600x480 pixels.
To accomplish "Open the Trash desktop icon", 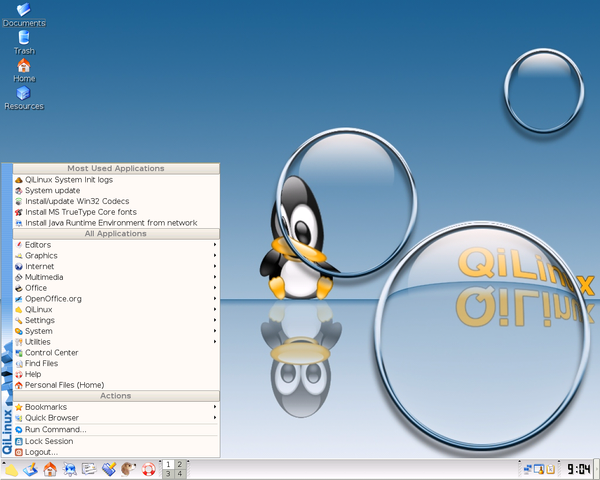I will pyautogui.click(x=24, y=42).
